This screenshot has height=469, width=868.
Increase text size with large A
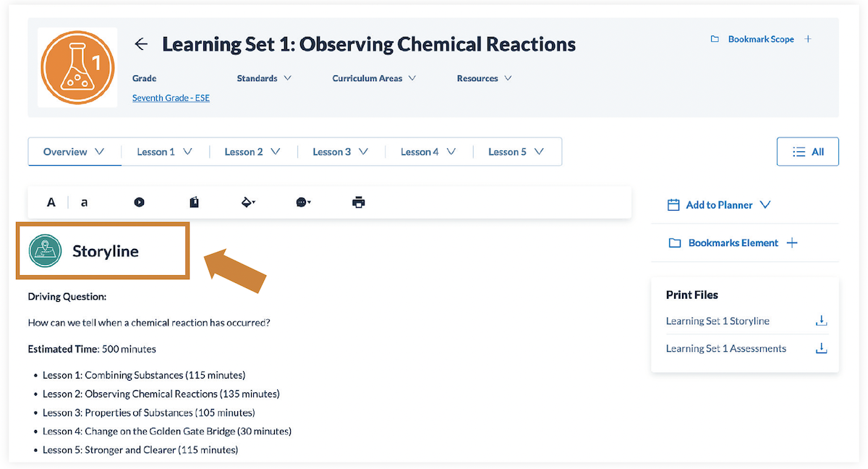click(x=51, y=203)
